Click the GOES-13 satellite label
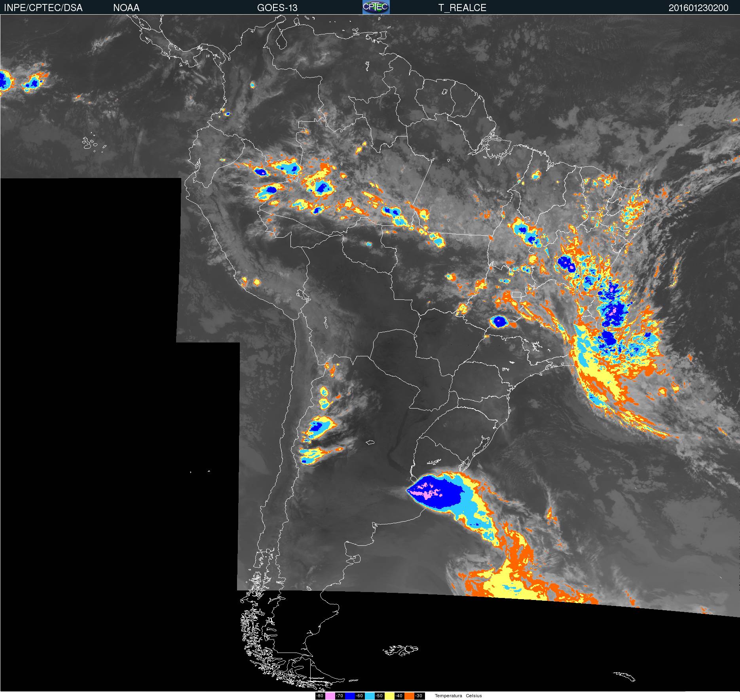 [277, 8]
